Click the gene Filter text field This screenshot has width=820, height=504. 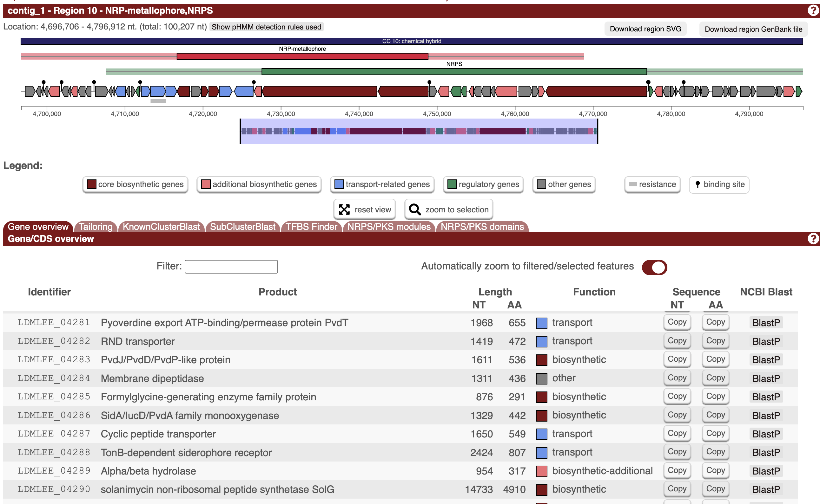pos(231,266)
